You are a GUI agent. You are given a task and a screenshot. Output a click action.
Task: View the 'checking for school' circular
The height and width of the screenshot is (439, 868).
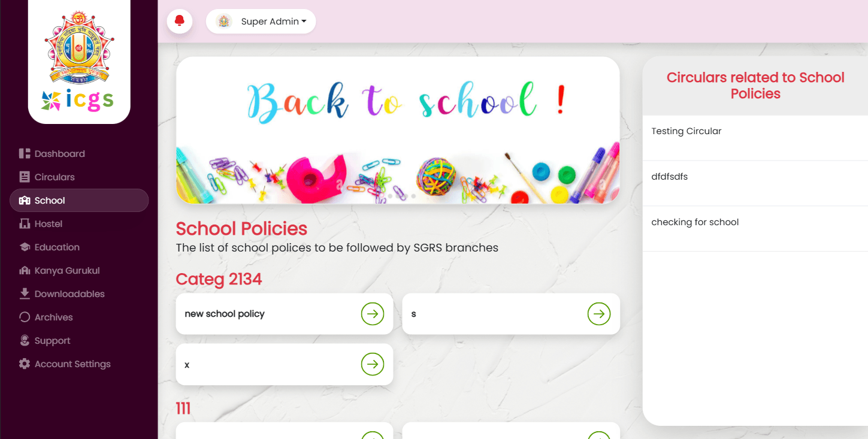(755, 229)
